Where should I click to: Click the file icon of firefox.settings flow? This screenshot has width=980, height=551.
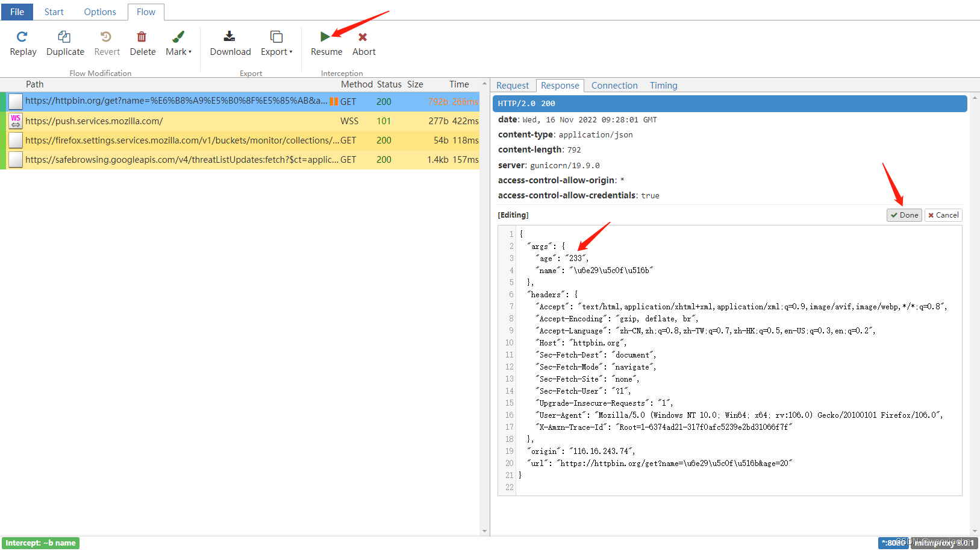[16, 140]
